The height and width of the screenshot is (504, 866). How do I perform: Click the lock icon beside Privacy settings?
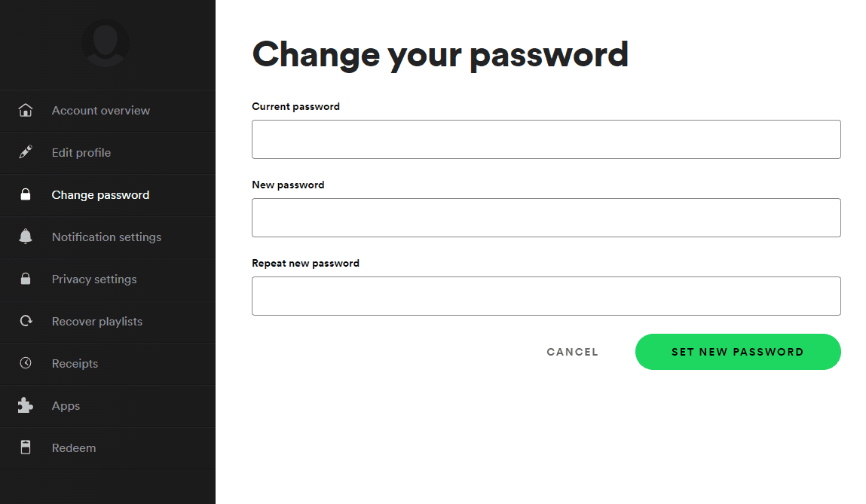(26, 279)
